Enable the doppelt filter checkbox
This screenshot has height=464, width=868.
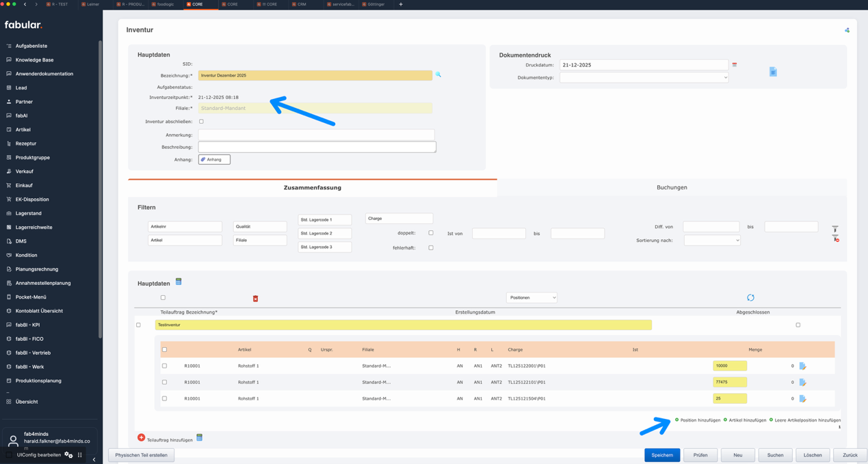(x=431, y=233)
